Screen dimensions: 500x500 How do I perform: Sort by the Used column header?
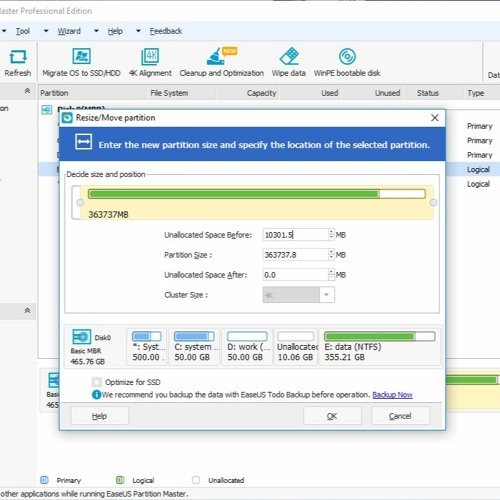click(311, 93)
